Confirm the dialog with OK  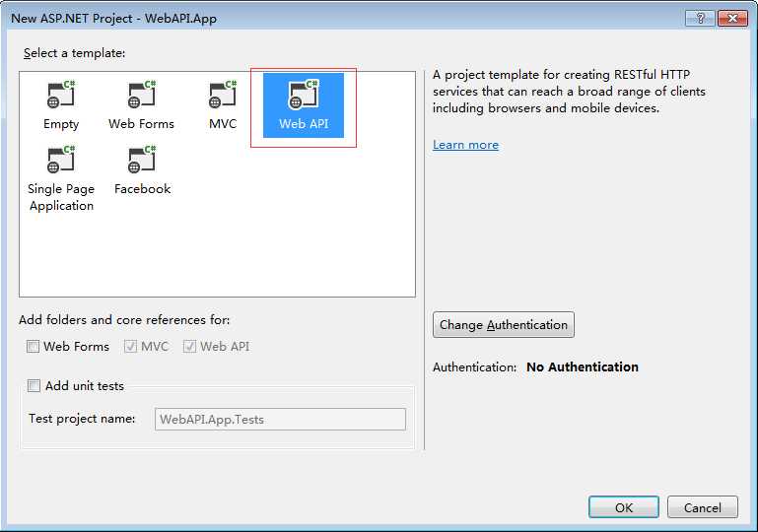click(x=624, y=507)
